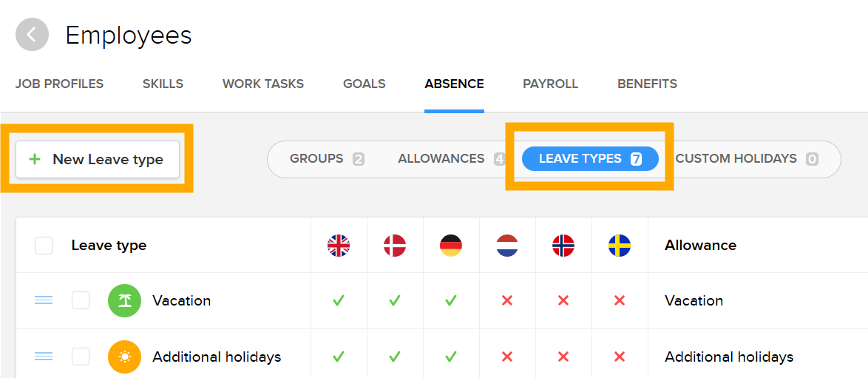The width and height of the screenshot is (868, 378).
Task: Open the Custom Holidays section
Action: coord(746,158)
